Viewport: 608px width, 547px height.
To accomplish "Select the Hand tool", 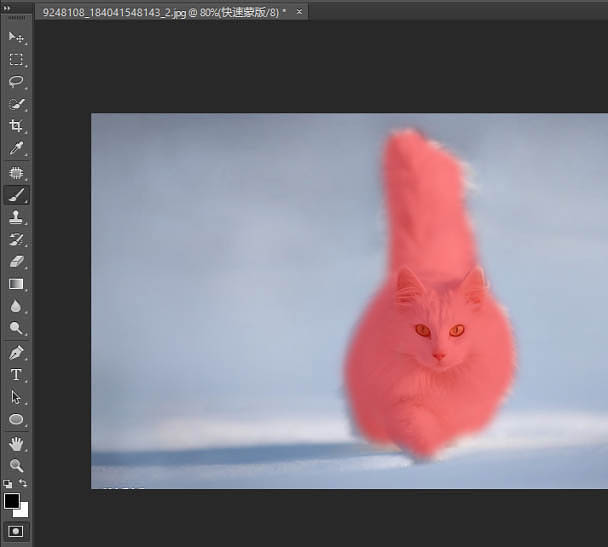I will coord(16,443).
